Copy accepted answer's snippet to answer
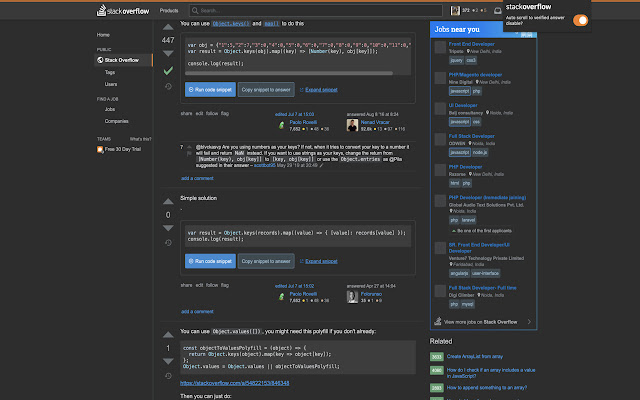The width and height of the screenshot is (640, 400). coord(266,90)
